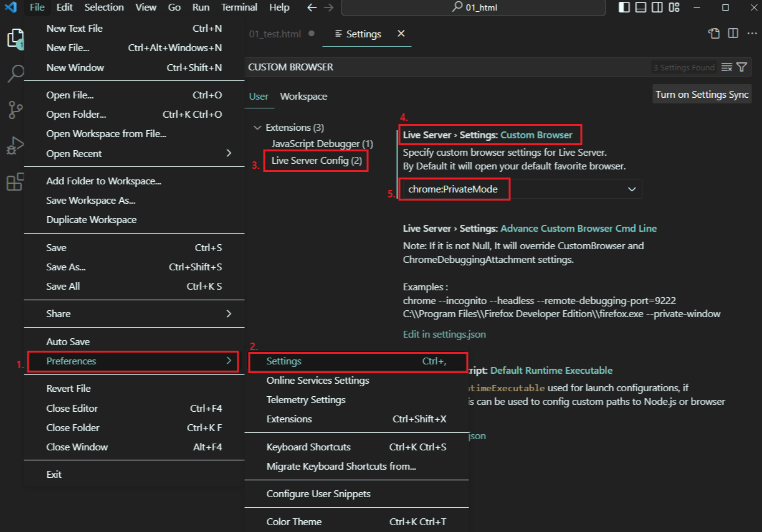Choose Extensions in Preferences submenu
Image resolution: width=762 pixels, height=532 pixels.
coord(357,419)
